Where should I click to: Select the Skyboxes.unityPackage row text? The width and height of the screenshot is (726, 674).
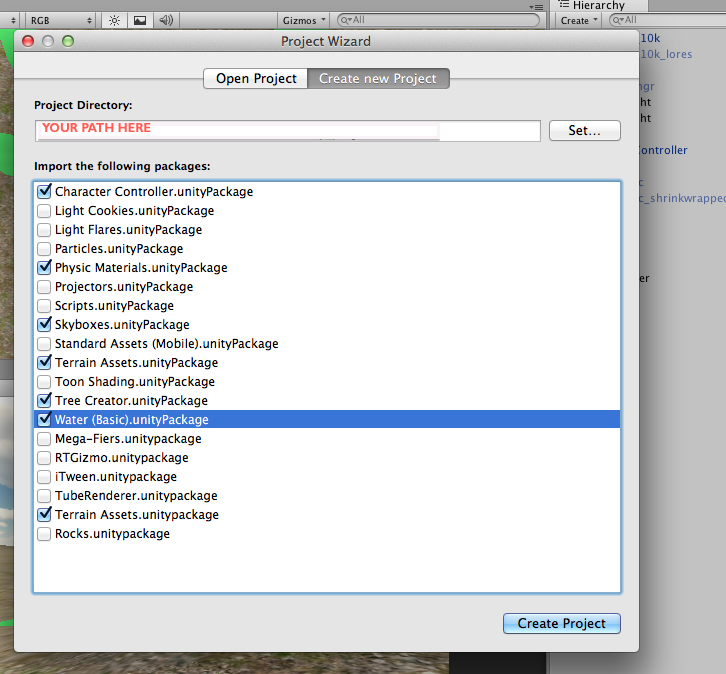[x=122, y=325]
